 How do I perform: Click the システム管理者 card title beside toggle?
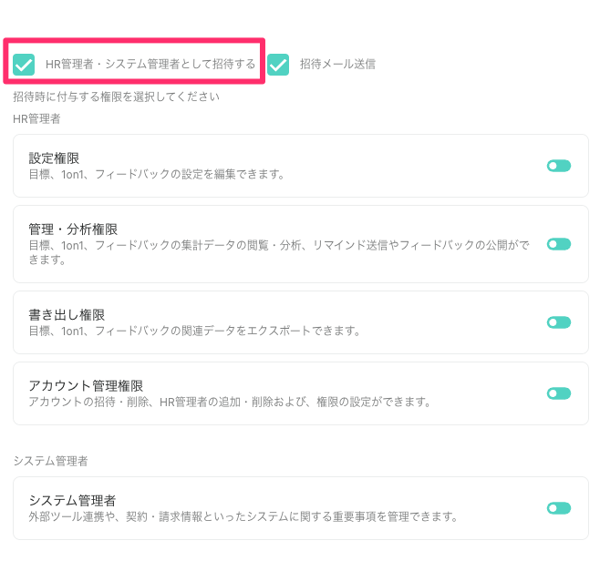click(72, 500)
